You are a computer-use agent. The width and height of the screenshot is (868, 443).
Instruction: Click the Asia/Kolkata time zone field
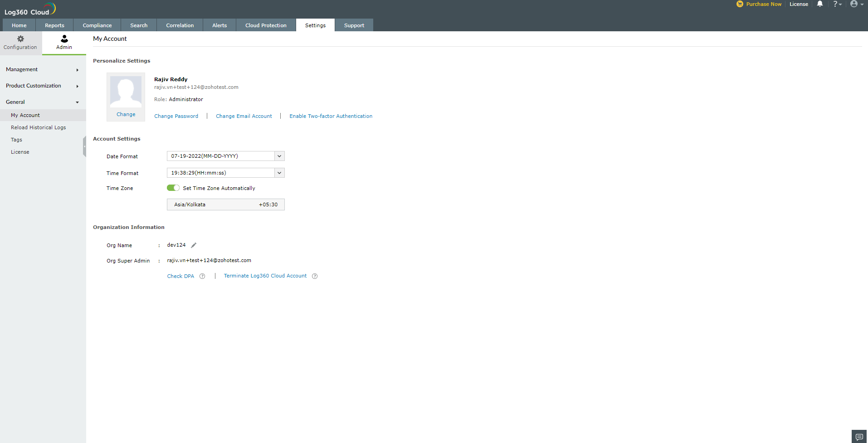coord(226,204)
